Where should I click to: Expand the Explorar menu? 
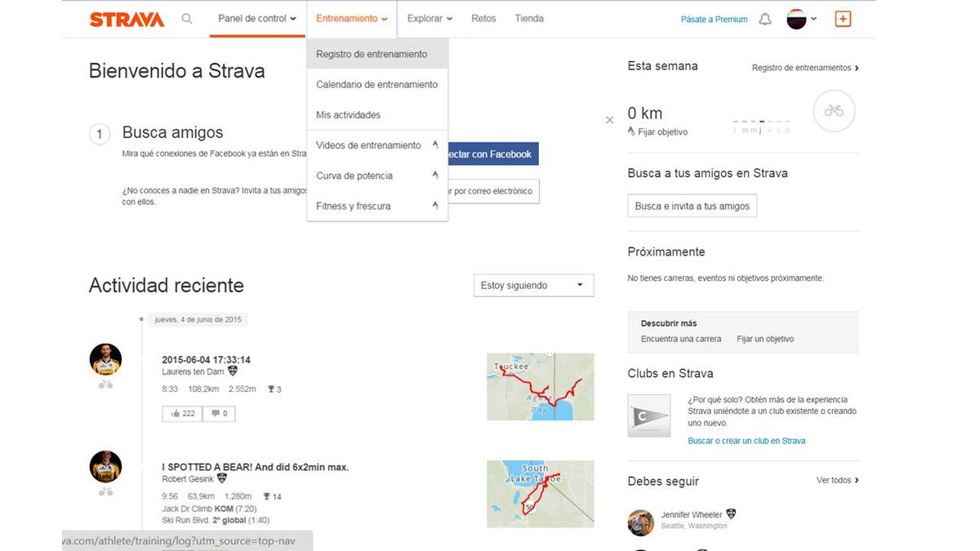click(429, 17)
